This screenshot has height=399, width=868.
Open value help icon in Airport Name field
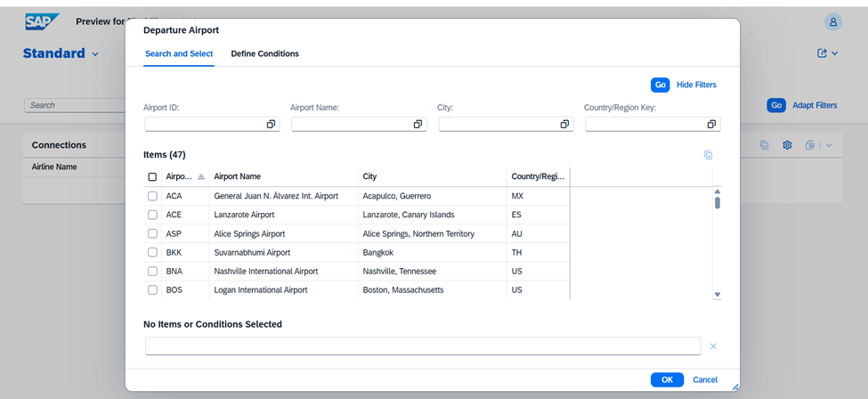[418, 125]
